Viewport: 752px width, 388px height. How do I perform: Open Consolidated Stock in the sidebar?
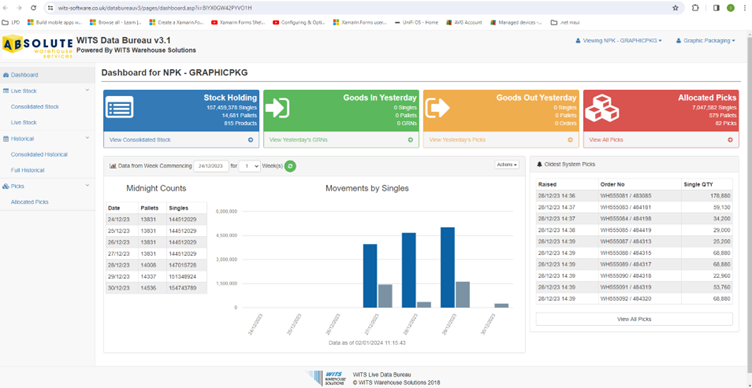(x=35, y=107)
